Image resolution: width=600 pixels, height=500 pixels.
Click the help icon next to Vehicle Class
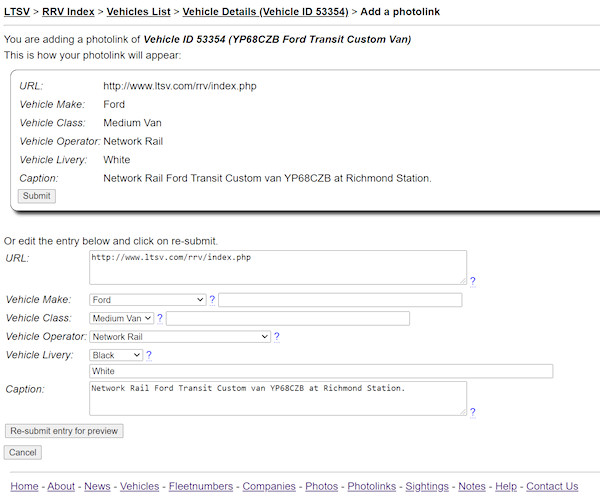160,318
